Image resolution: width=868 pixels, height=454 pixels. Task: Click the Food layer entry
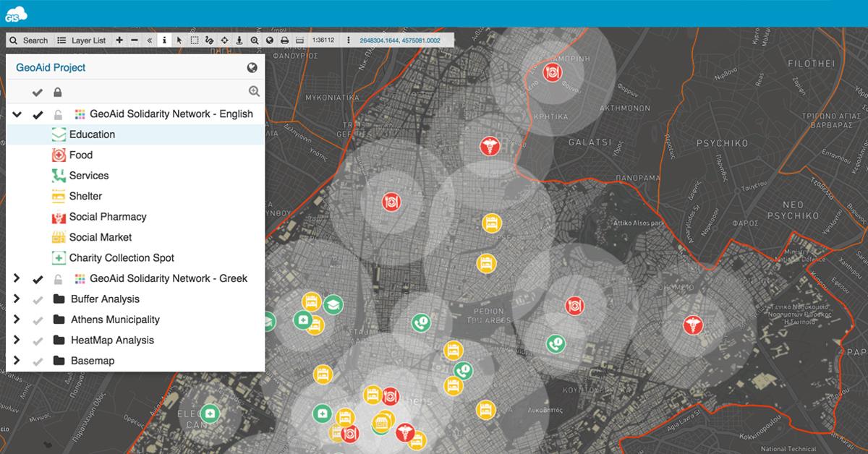point(80,155)
